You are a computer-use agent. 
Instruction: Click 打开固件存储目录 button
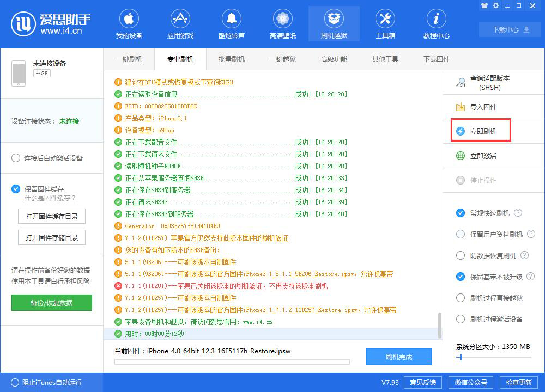(x=52, y=237)
